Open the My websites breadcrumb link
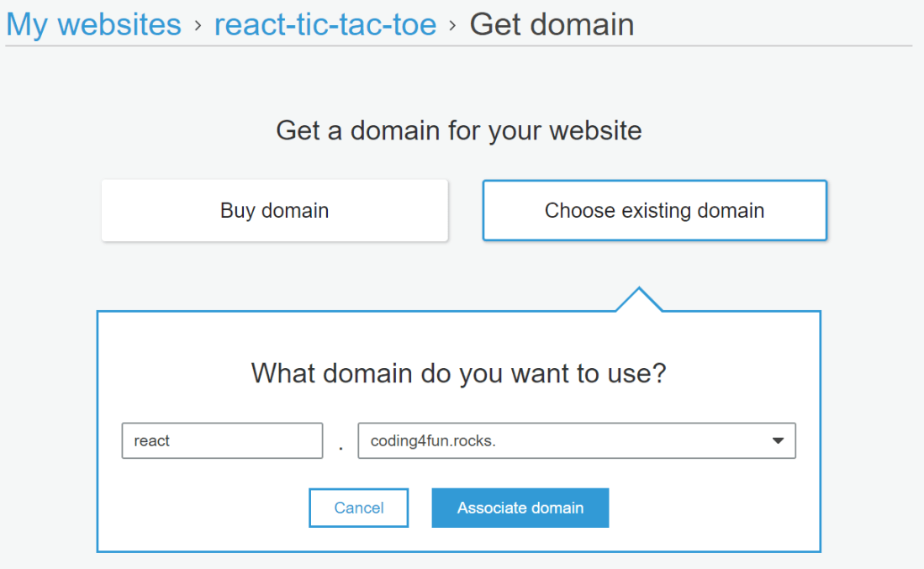Image resolution: width=924 pixels, height=569 pixels. coord(93,24)
